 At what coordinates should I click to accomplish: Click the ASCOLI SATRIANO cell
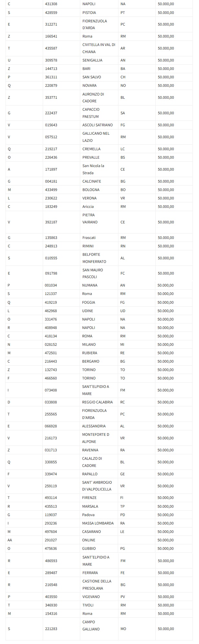[97, 125]
